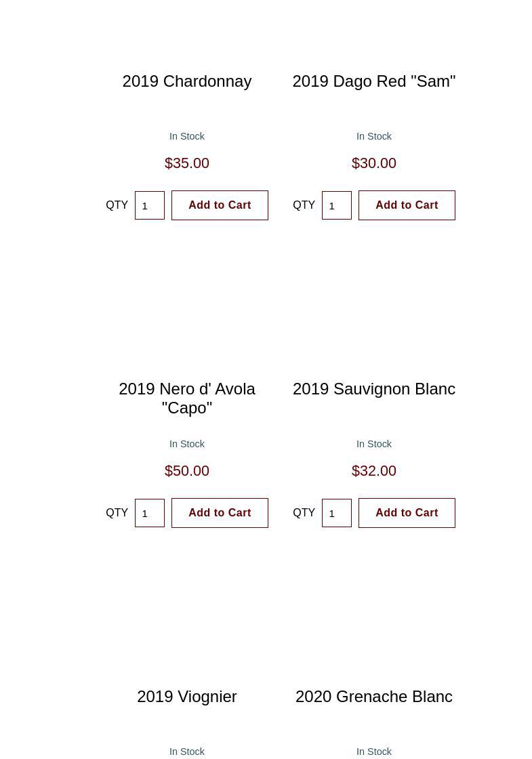
Task: Focus the Nero d' Avola quantity box
Action: point(150,513)
